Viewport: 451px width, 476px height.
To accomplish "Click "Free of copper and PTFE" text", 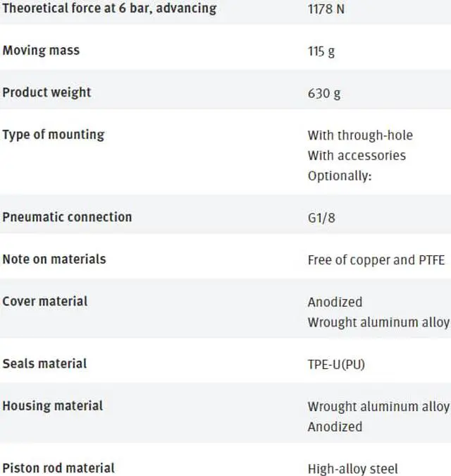I will (x=376, y=260).
